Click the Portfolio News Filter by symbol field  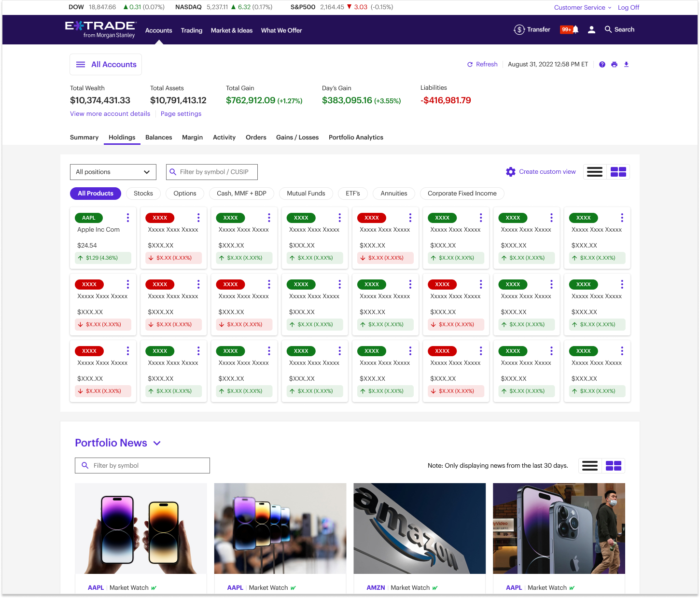pyautogui.click(x=142, y=466)
